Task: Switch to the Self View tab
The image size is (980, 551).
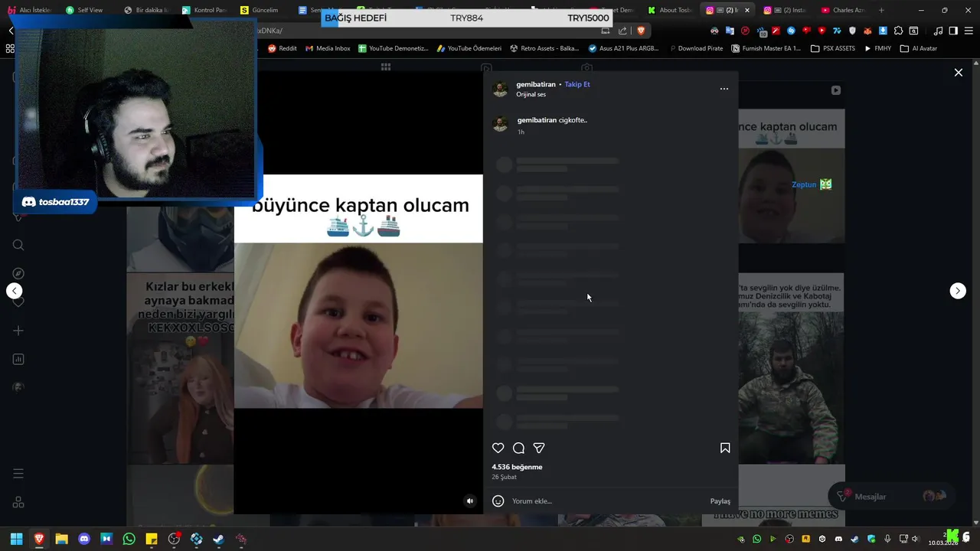Action: pyautogui.click(x=84, y=10)
